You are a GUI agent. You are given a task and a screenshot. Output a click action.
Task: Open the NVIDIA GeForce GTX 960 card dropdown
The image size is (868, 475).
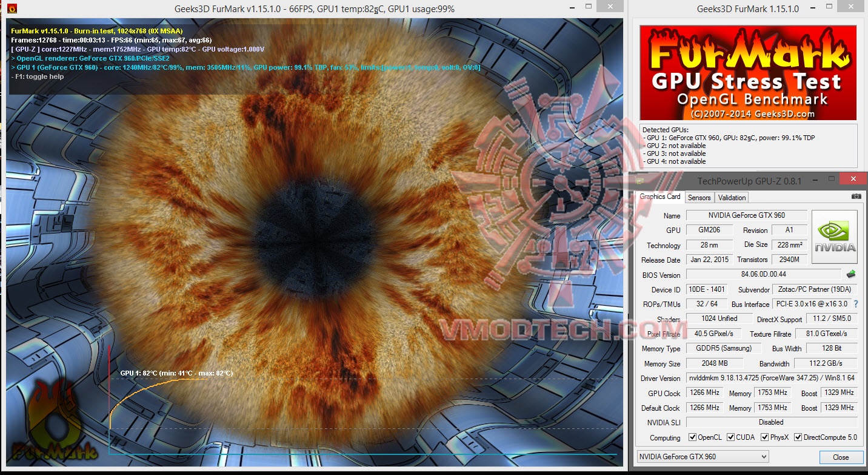tap(703, 457)
